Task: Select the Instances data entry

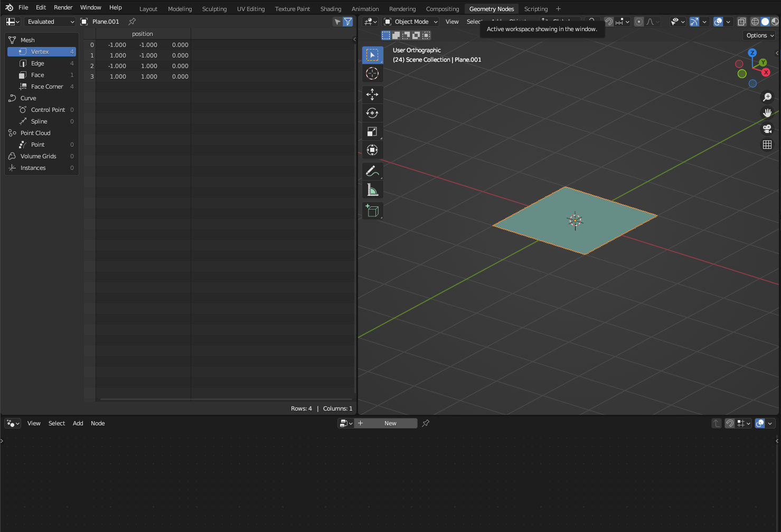Action: (x=42, y=168)
